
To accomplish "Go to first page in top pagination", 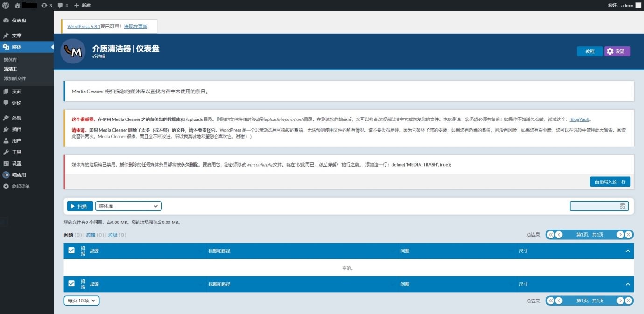I will click(x=551, y=235).
